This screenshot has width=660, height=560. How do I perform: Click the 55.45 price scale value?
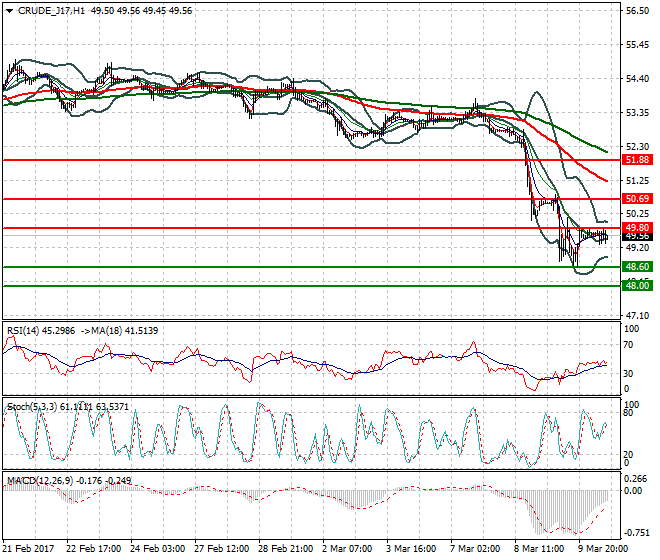(637, 45)
